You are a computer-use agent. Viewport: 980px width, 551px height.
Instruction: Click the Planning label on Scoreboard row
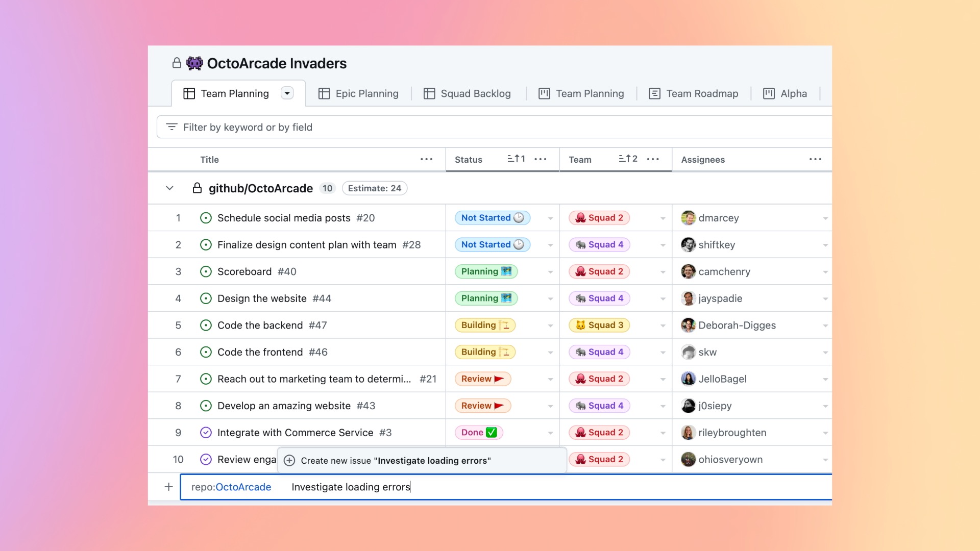tap(486, 271)
